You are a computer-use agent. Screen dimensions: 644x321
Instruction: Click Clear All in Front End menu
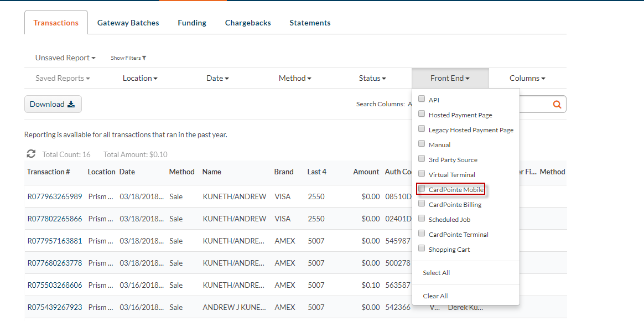coord(435,296)
